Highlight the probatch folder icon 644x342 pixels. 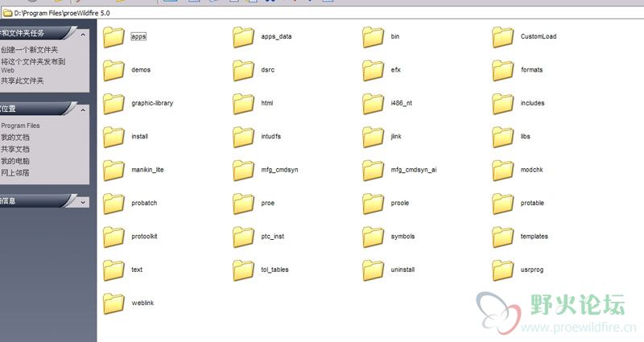114,204
